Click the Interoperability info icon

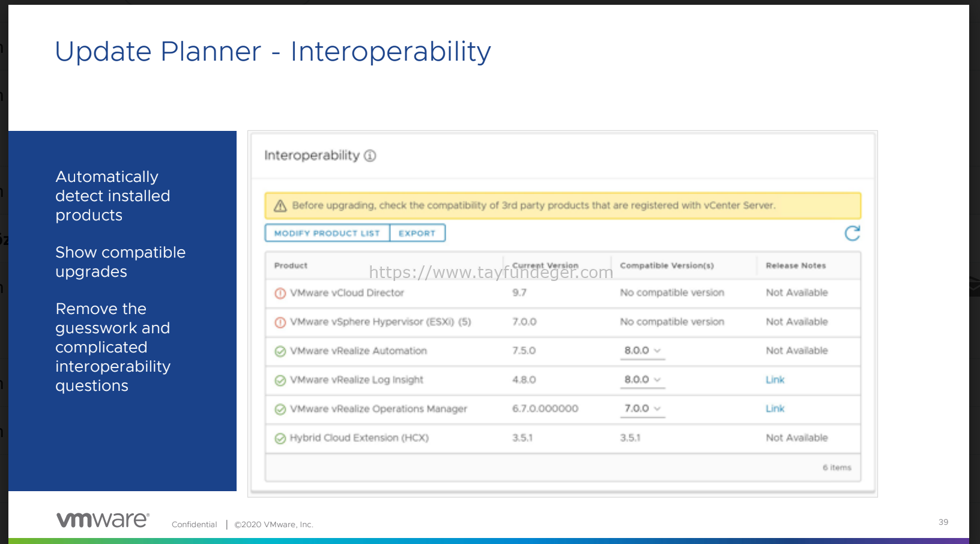click(370, 156)
